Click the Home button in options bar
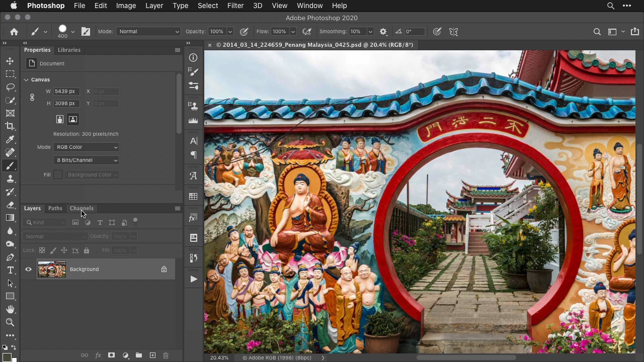Image resolution: width=644 pixels, height=362 pixels. [x=14, y=31]
